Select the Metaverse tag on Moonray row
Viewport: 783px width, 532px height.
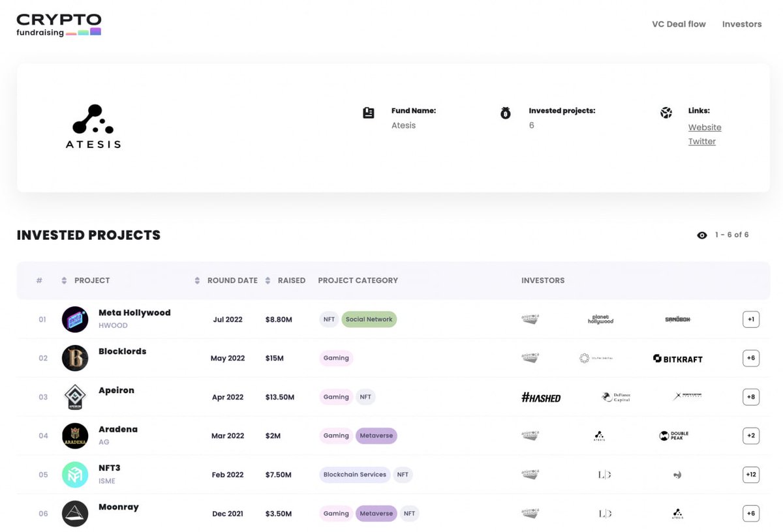(376, 514)
